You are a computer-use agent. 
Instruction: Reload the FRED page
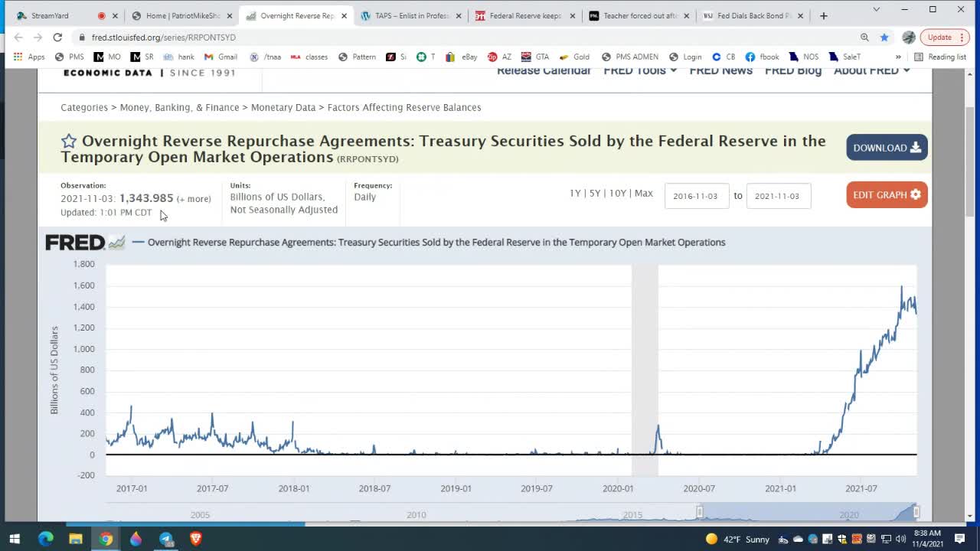(x=57, y=37)
